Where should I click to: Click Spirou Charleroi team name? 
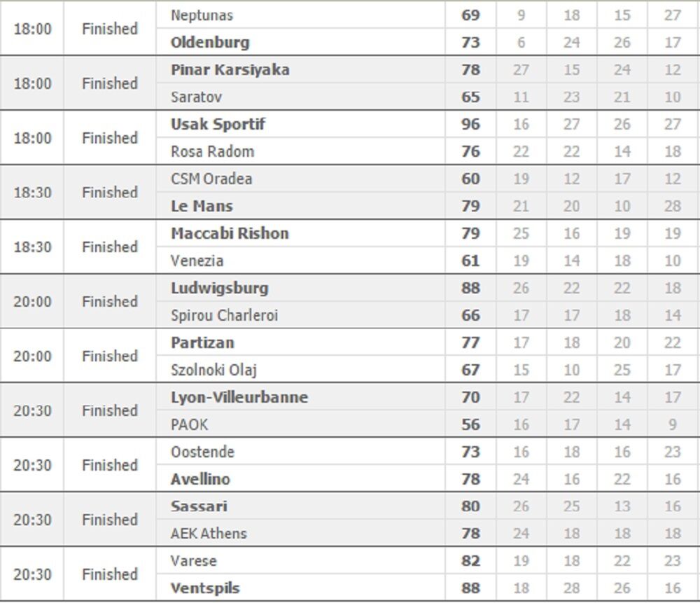[x=224, y=316]
